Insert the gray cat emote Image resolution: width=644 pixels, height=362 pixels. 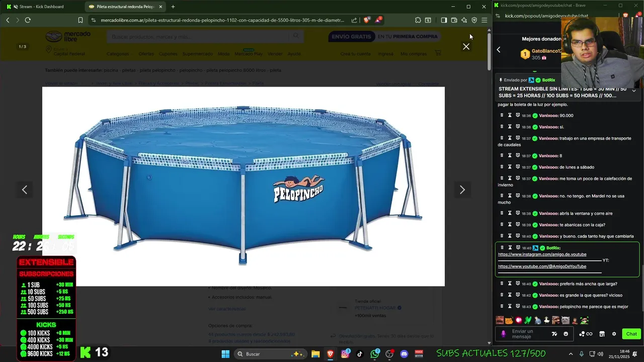[565, 320]
